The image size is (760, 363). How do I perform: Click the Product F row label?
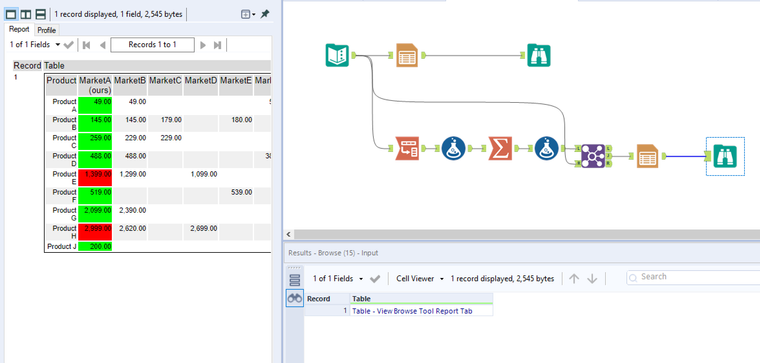pos(64,196)
